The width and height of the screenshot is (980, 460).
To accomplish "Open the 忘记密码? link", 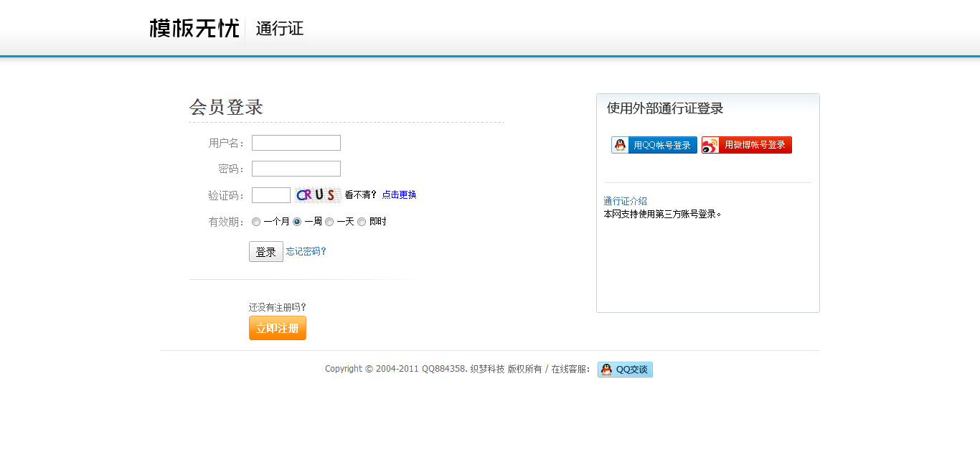I will [306, 251].
